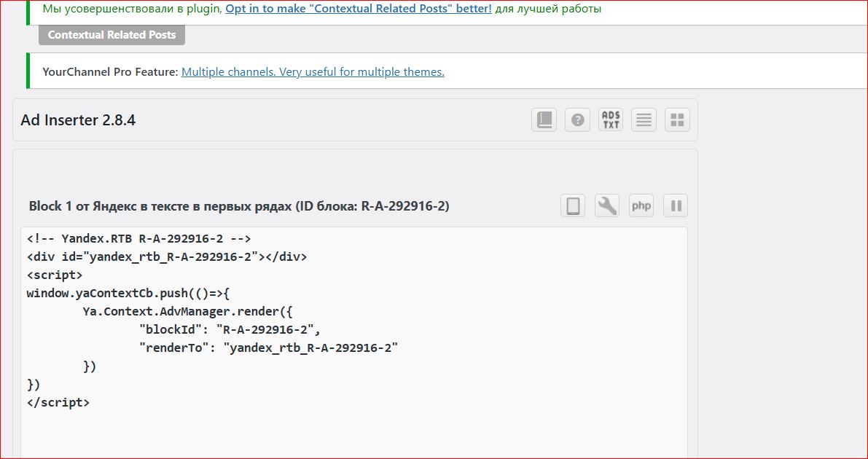Image resolution: width=868 pixels, height=459 pixels.
Task: Click the 'YourChannel Pro Feature:' notice text
Action: pyautogui.click(x=110, y=72)
